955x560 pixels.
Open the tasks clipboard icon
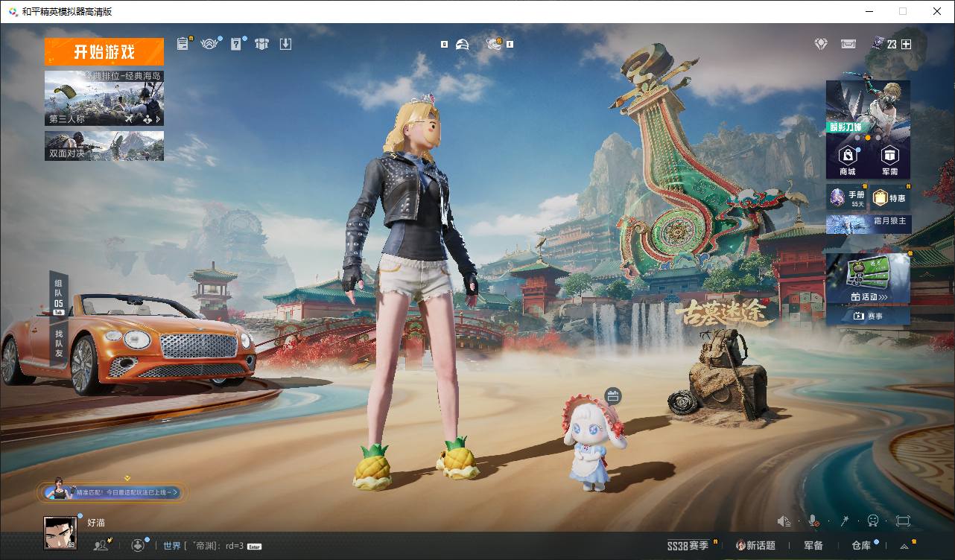(183, 44)
